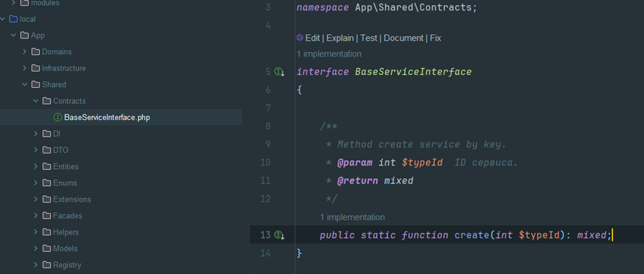Click the Test AI action link
644x274 pixels.
369,38
